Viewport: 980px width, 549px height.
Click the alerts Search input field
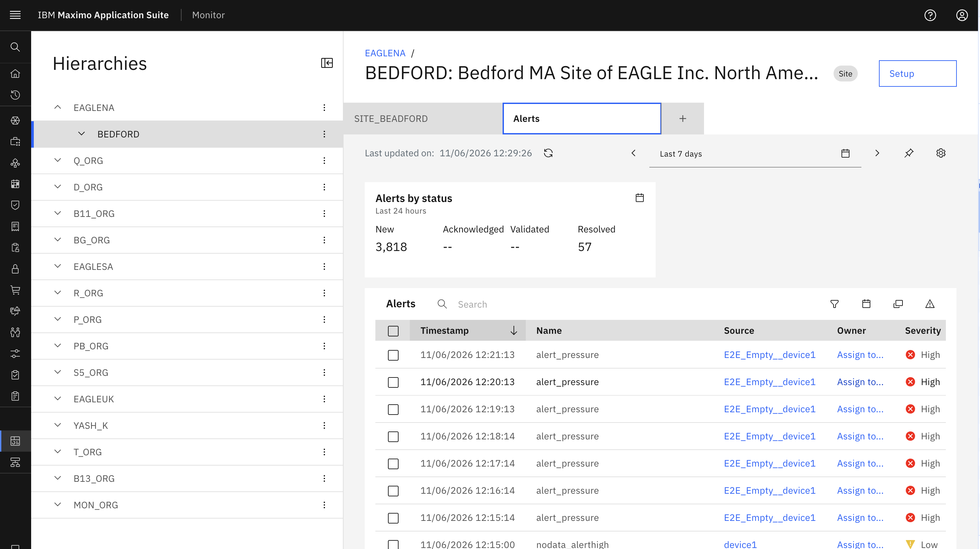624,304
